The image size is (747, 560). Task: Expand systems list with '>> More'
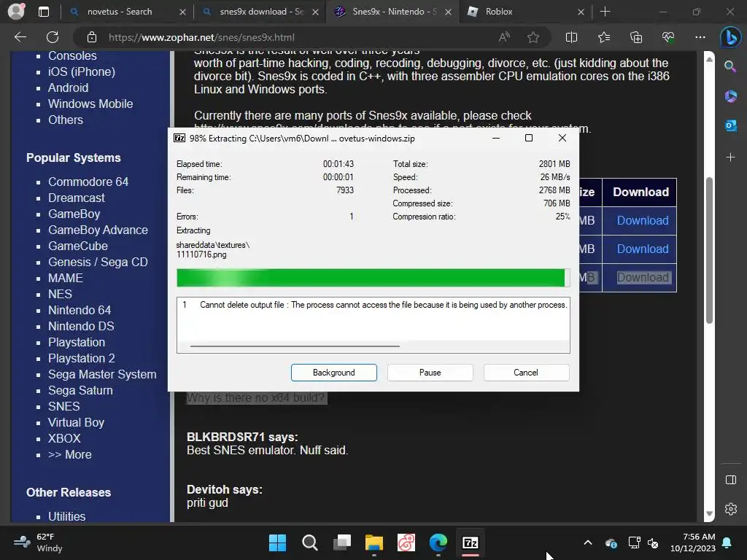(x=69, y=455)
